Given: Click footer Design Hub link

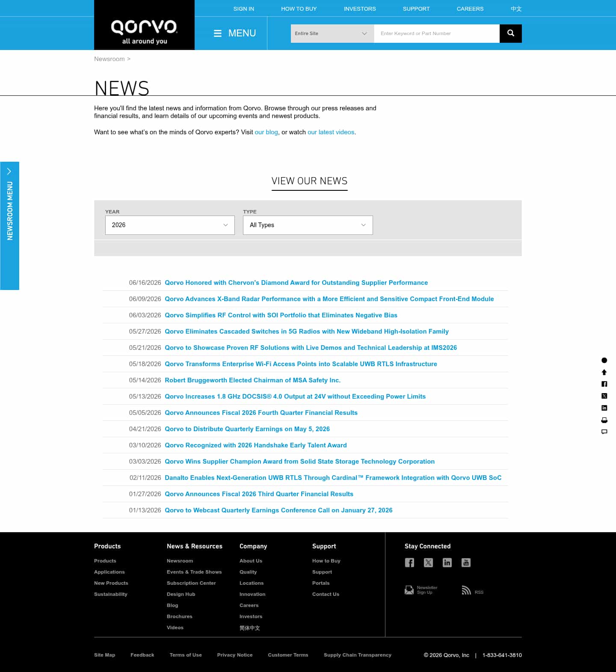Looking at the screenshot, I should tap(181, 594).
